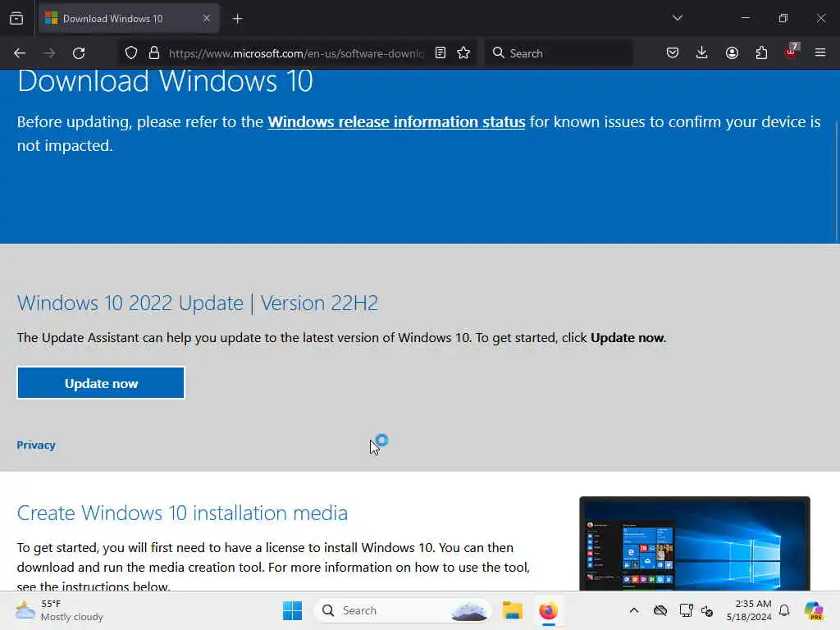This screenshot has width=840, height=630.
Task: Reload the current page
Action: (79, 53)
